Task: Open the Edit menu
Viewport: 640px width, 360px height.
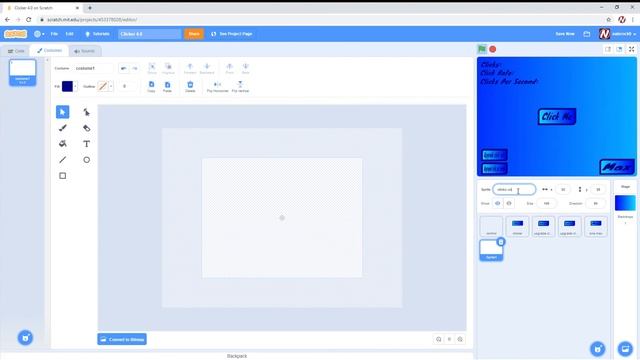Action: click(x=69, y=34)
